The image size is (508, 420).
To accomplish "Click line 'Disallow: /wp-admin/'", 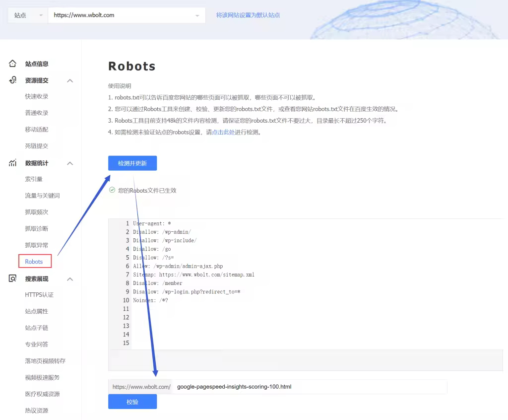I will coord(162,232).
